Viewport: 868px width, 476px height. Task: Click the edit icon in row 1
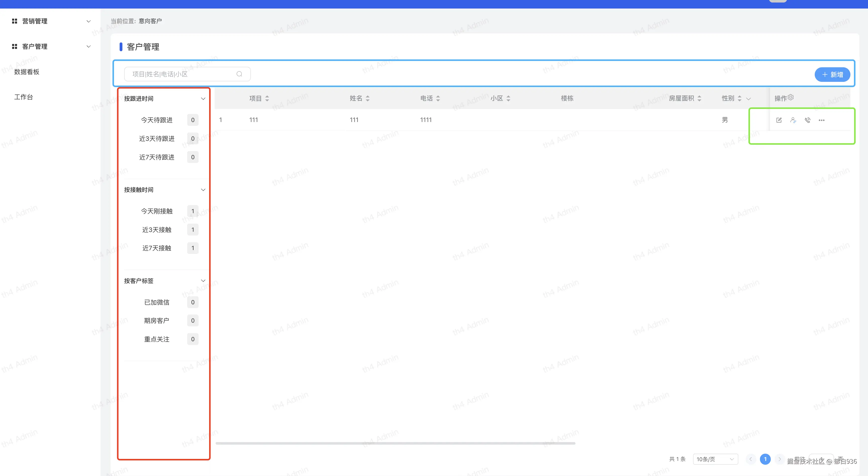pos(779,120)
